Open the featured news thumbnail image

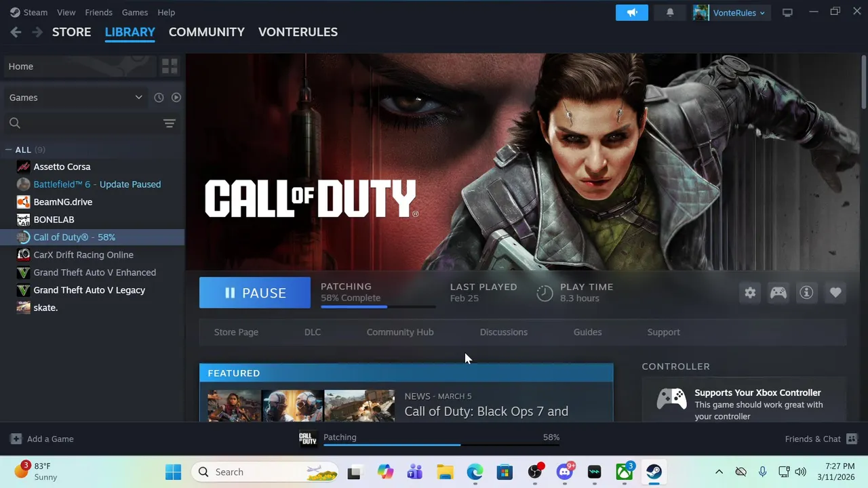click(301, 405)
